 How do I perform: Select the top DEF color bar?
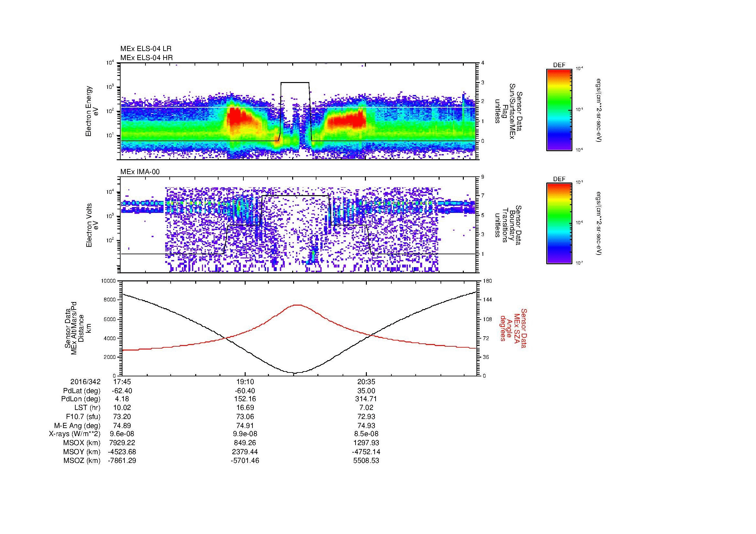559,110
